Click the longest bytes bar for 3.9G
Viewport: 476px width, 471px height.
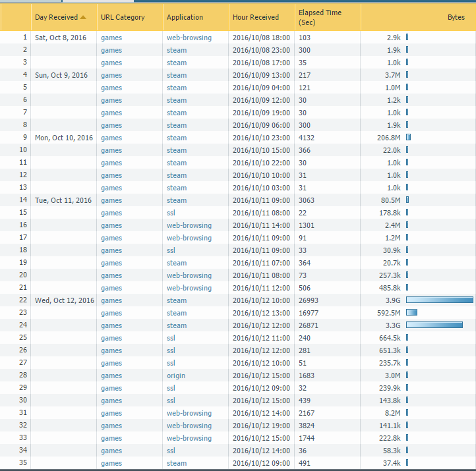coord(439,300)
